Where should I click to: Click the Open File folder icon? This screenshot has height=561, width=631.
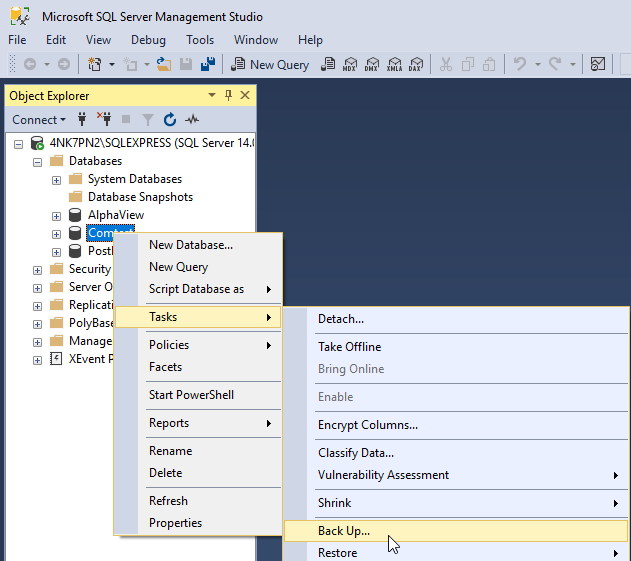pyautogui.click(x=164, y=64)
